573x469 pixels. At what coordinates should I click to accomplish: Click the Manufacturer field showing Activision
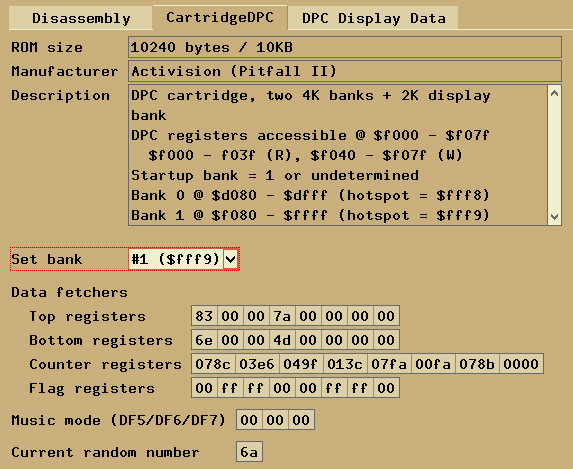tap(345, 71)
